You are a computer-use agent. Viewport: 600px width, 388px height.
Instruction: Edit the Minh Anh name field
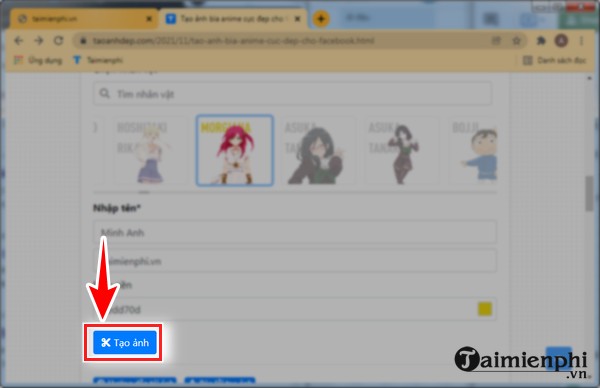(x=295, y=232)
